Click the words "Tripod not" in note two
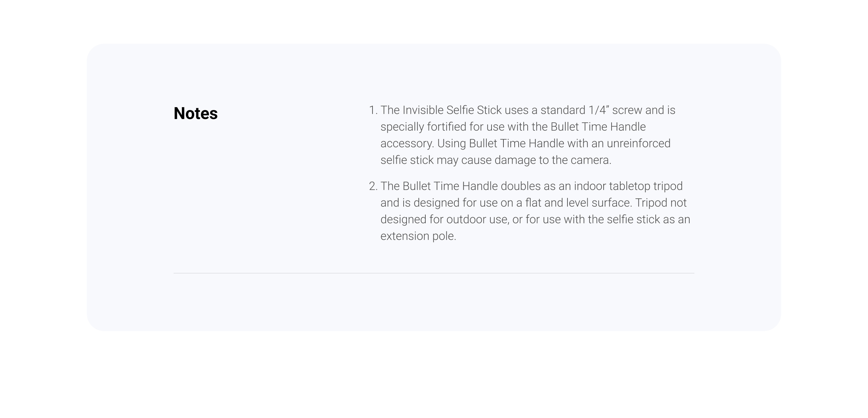Screen dimensions: 868x418 (661, 203)
